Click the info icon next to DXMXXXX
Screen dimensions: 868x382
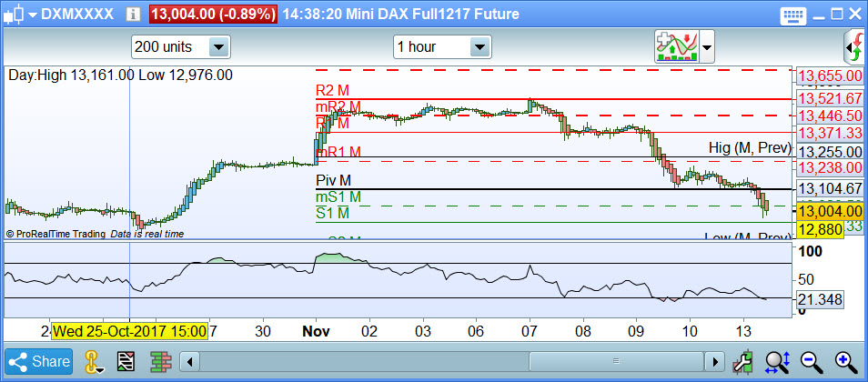tap(133, 14)
